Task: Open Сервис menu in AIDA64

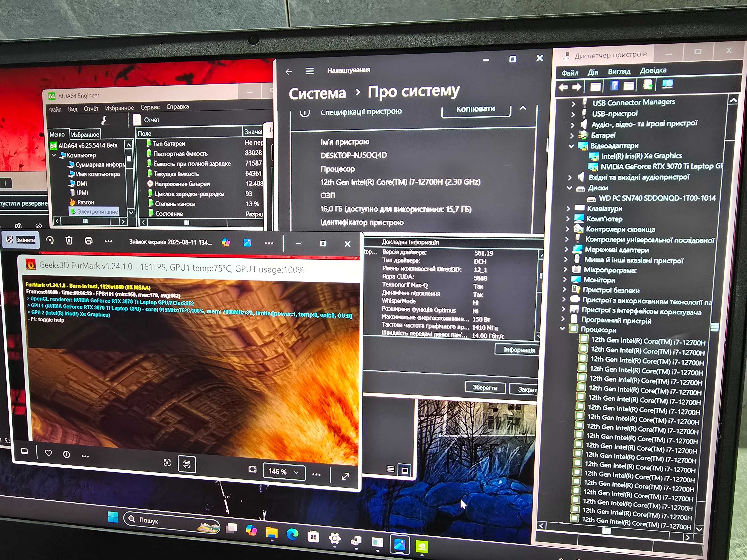Action: pos(150,107)
